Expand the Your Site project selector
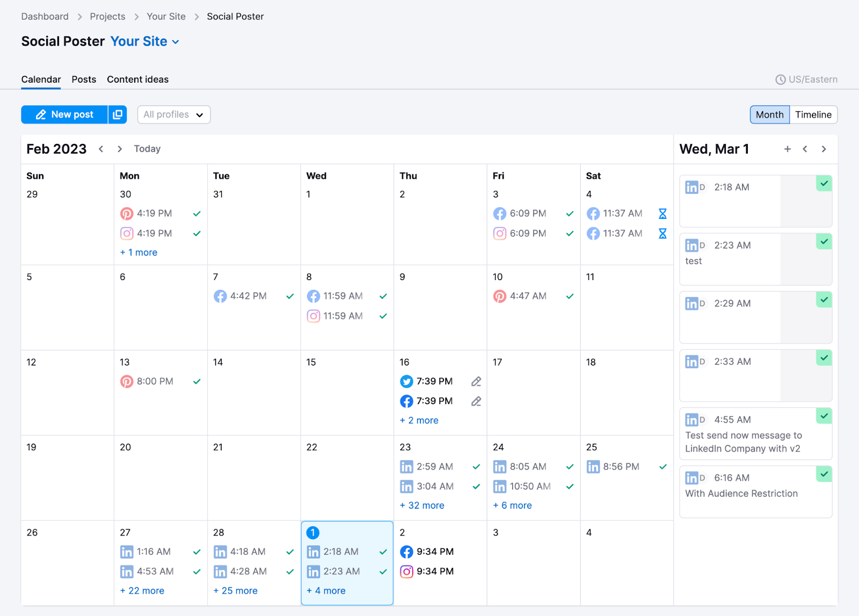859x616 pixels. click(144, 41)
